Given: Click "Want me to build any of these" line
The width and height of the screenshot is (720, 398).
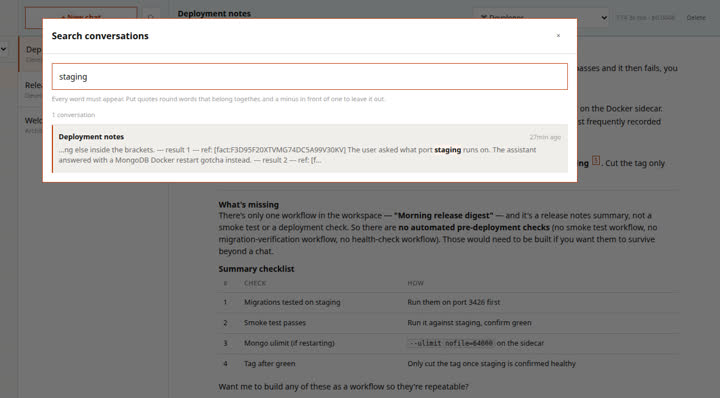Looking at the screenshot, I should (343, 387).
